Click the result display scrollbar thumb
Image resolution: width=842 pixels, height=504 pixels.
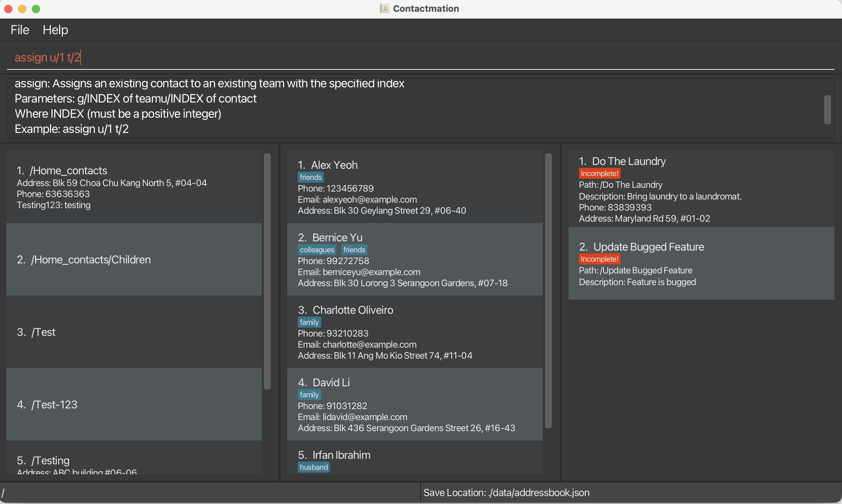827,110
